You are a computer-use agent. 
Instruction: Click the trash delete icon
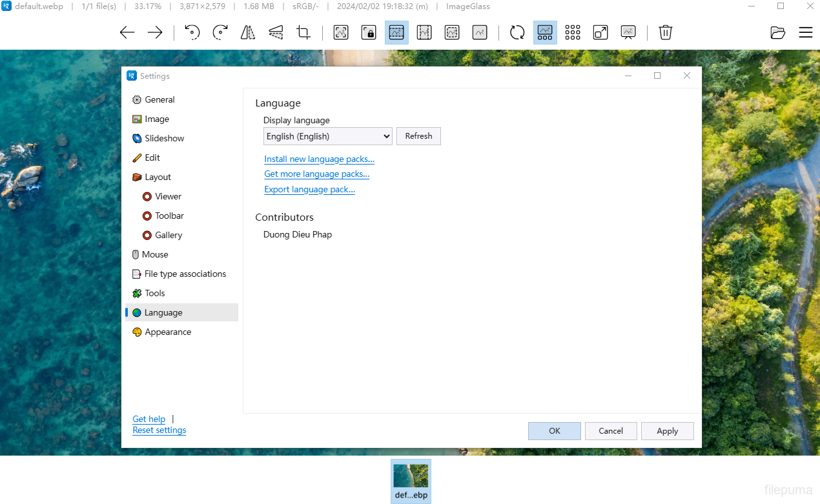click(666, 32)
